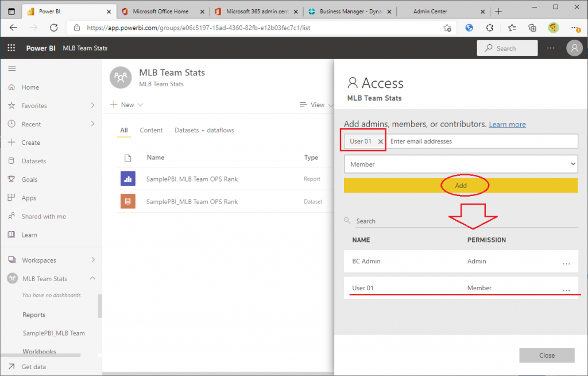Remove User 01 chip from email field
The height and width of the screenshot is (376, 588).
[380, 141]
